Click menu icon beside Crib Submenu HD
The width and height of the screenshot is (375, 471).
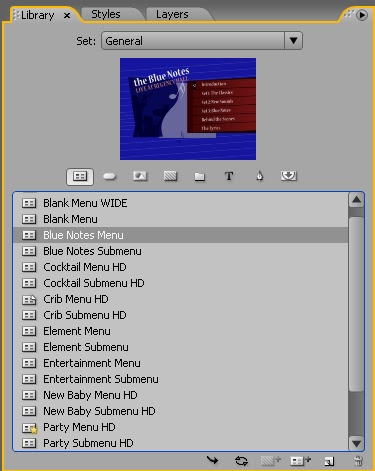29,315
